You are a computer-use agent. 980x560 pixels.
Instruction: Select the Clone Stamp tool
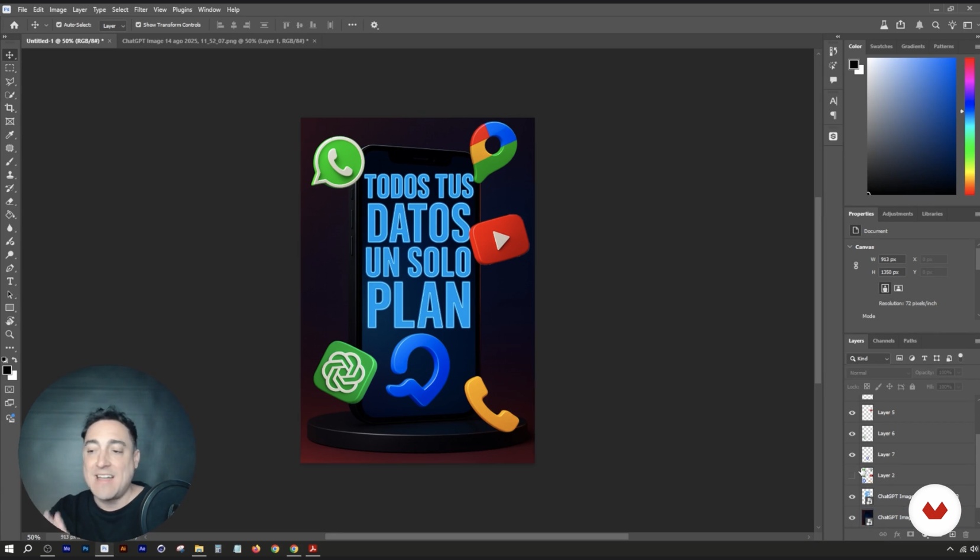(10, 175)
